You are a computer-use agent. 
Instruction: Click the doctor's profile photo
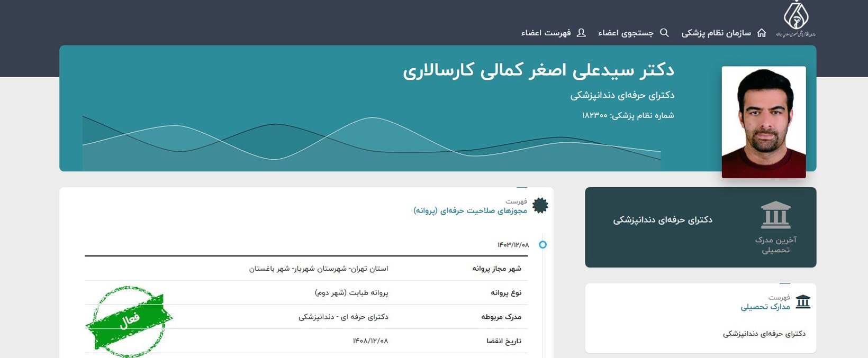click(x=763, y=122)
